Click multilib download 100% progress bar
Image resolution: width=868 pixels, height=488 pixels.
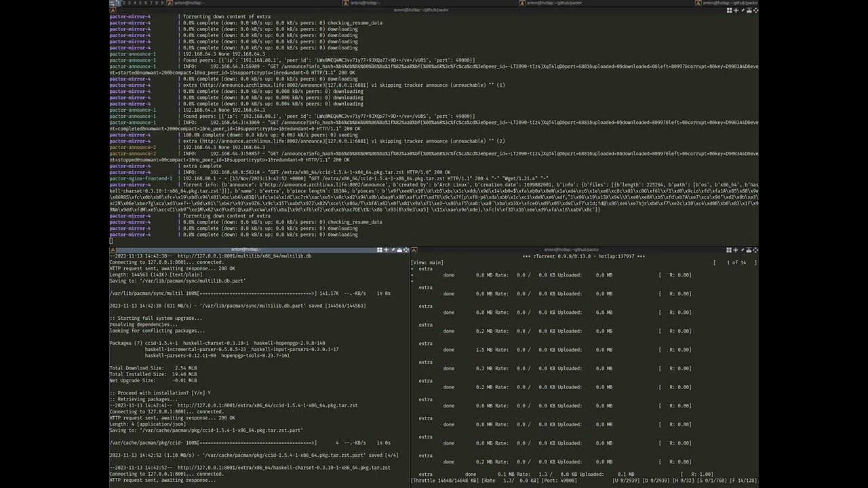pos(257,293)
